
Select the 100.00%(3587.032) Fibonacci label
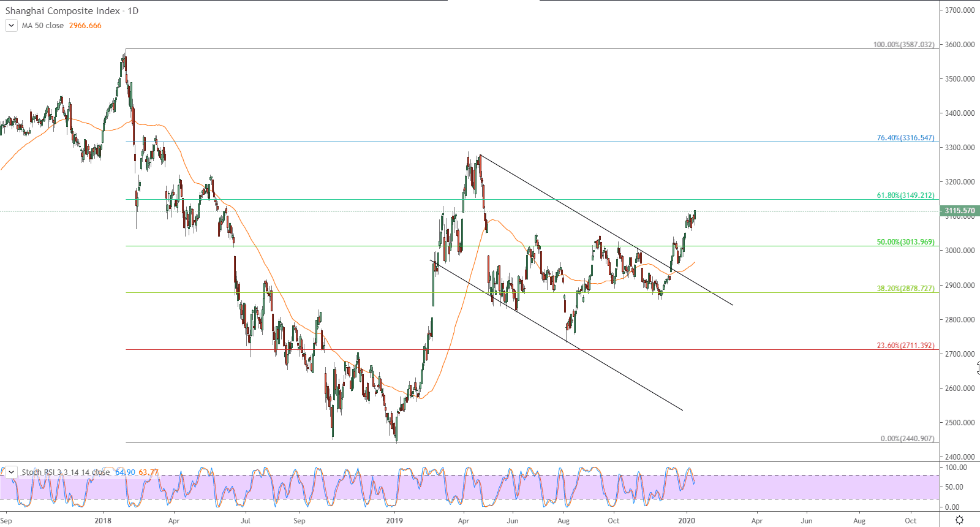(904, 45)
